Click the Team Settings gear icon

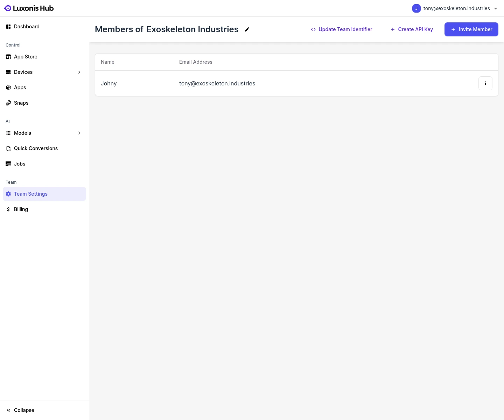click(x=8, y=194)
